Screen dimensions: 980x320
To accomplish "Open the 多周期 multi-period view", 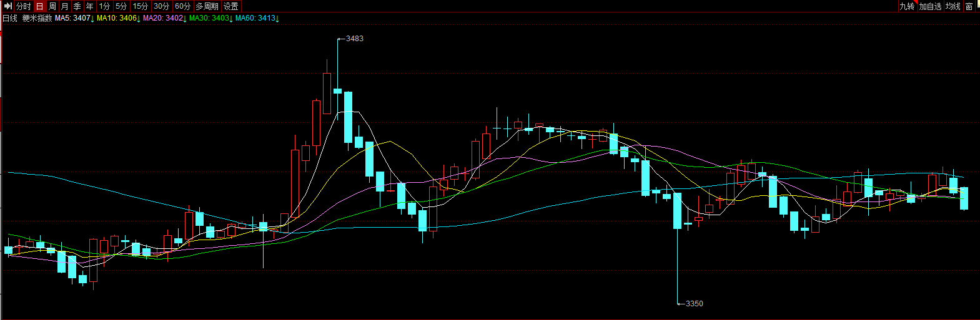I will point(207,6).
